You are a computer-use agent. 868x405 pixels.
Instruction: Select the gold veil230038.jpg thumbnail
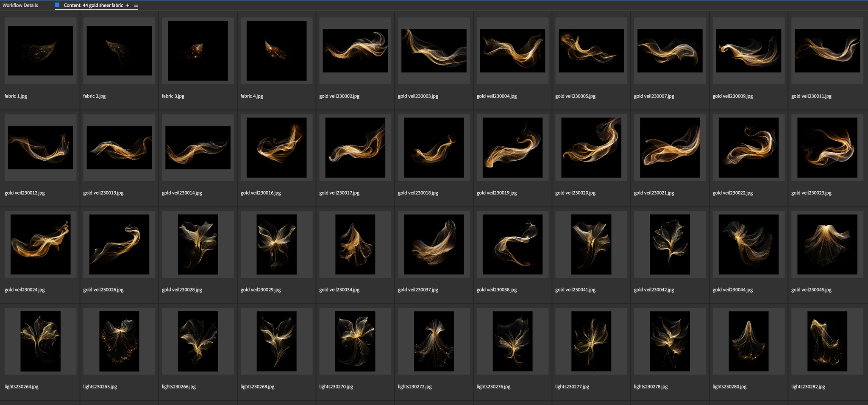click(512, 244)
